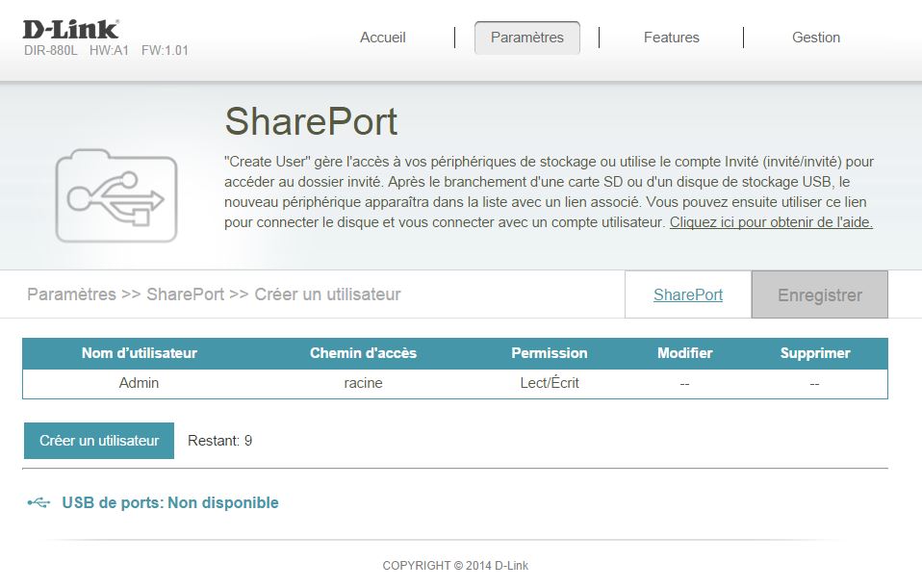This screenshot has width=922, height=588.
Task: Open the Gestion menu
Action: click(x=815, y=38)
